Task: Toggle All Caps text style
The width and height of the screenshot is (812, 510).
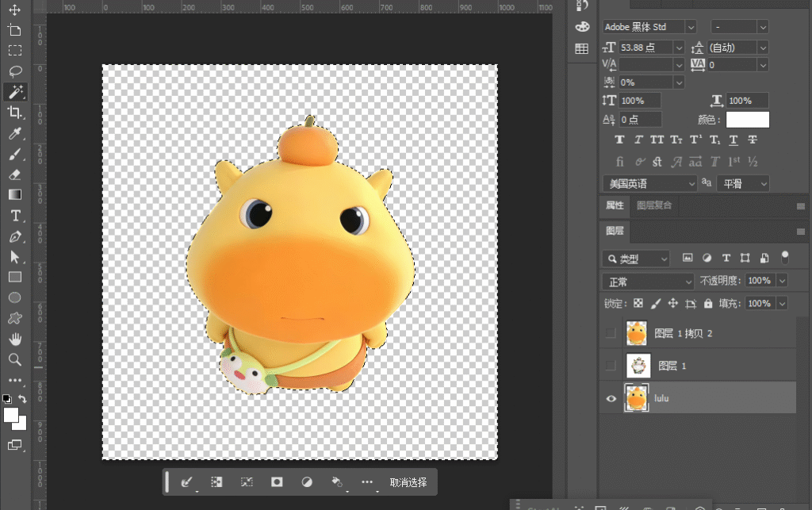Action: (657, 140)
